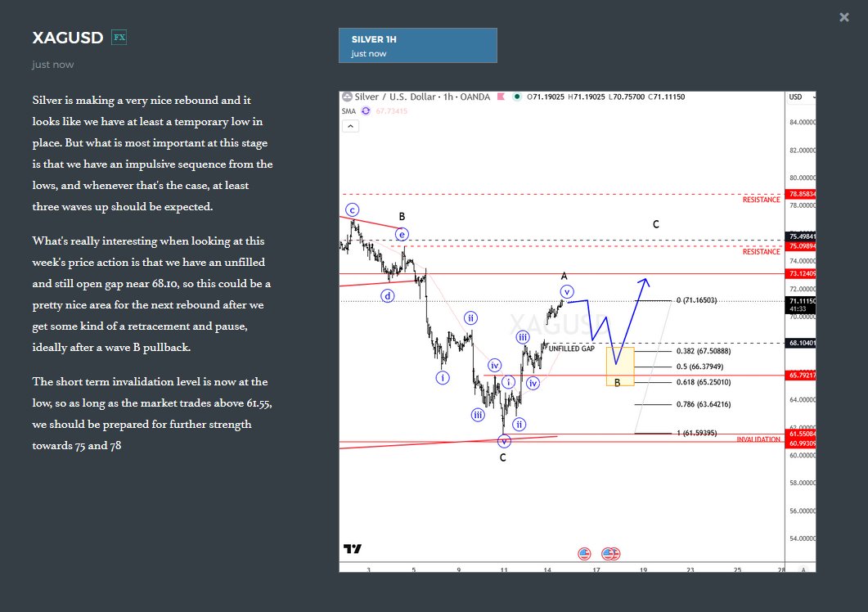The width and height of the screenshot is (868, 612).
Task: Open the USD currency dropdown on chart
Action: coord(800,97)
